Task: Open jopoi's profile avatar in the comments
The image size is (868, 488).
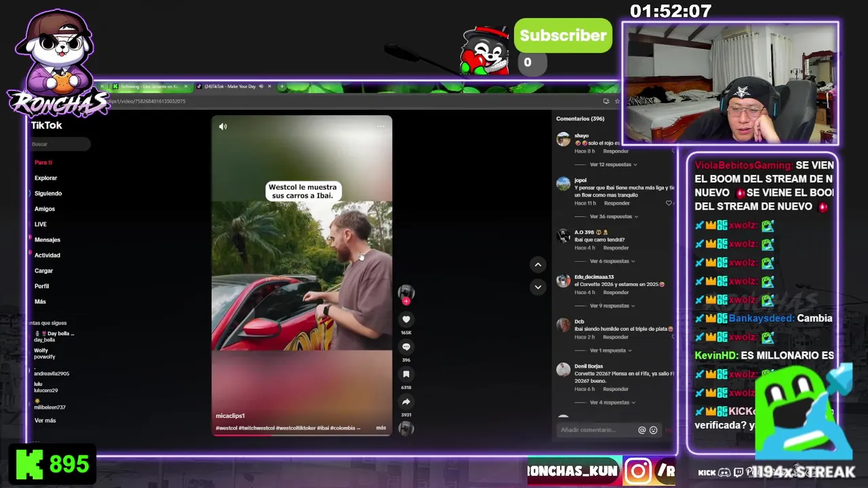Action: (x=564, y=184)
